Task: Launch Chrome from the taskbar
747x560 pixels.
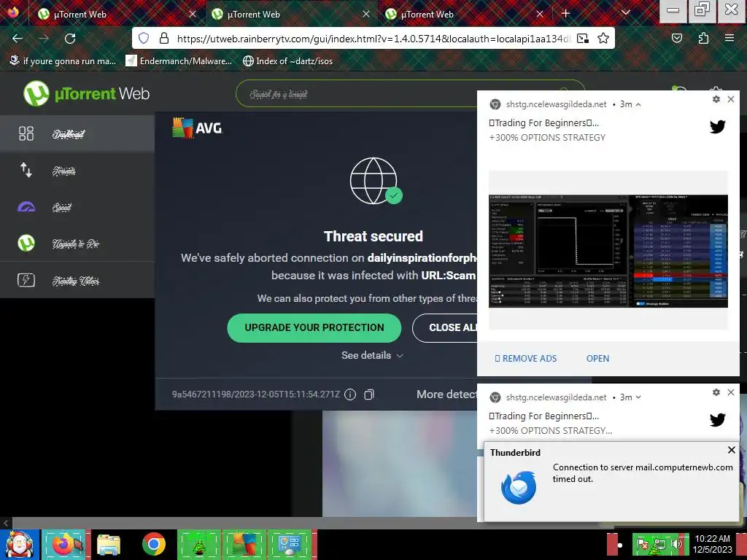Action: (x=153, y=544)
